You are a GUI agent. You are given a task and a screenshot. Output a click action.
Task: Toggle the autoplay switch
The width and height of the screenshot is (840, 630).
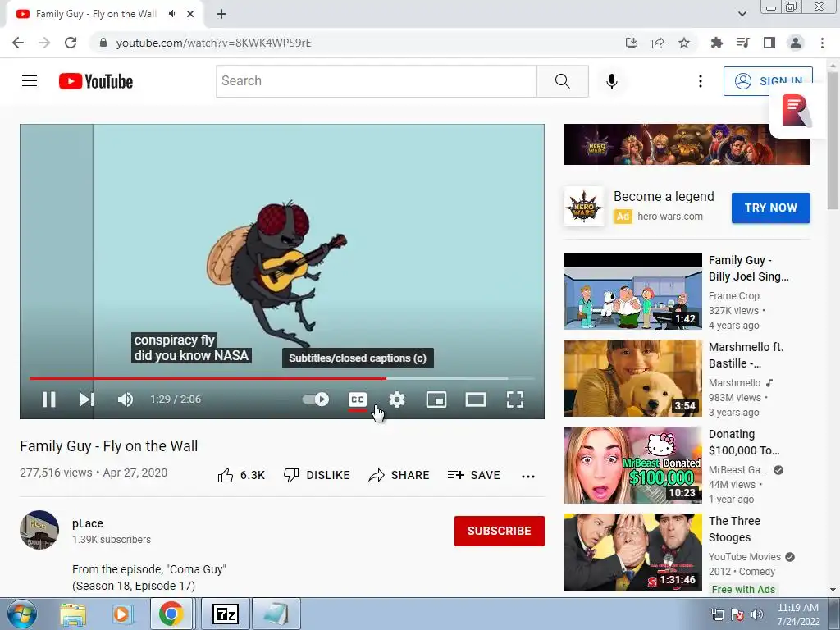pyautogui.click(x=316, y=399)
